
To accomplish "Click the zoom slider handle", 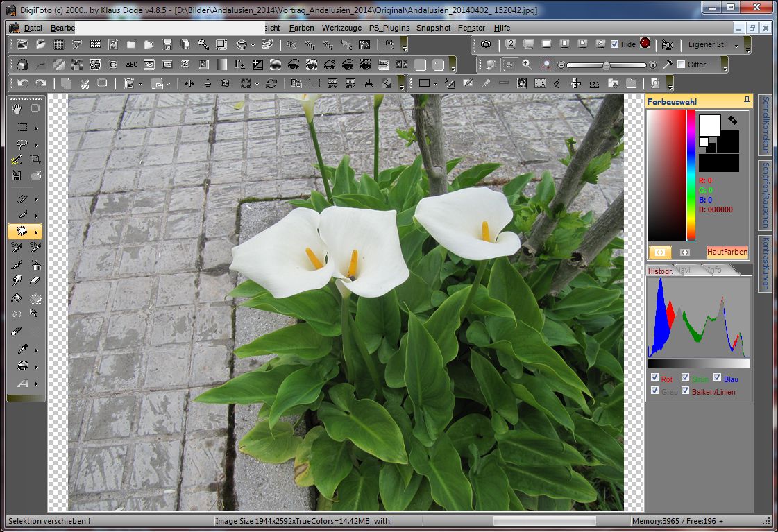I will point(607,65).
